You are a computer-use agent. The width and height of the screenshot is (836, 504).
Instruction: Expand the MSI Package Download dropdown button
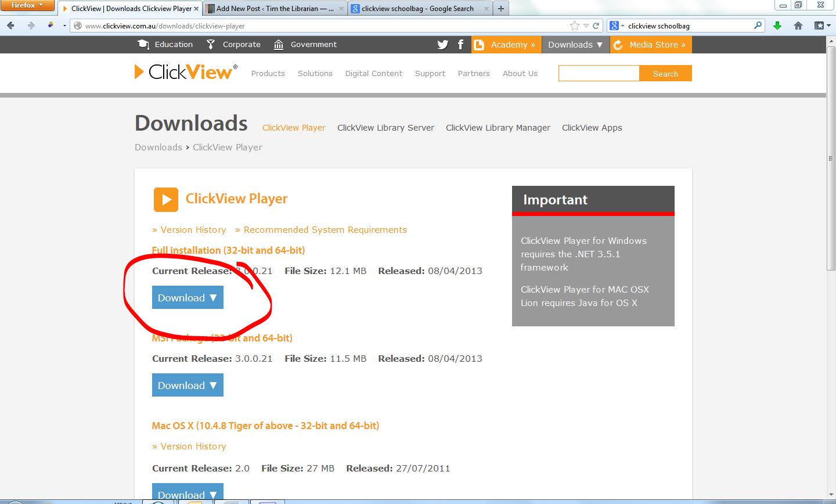(x=188, y=386)
